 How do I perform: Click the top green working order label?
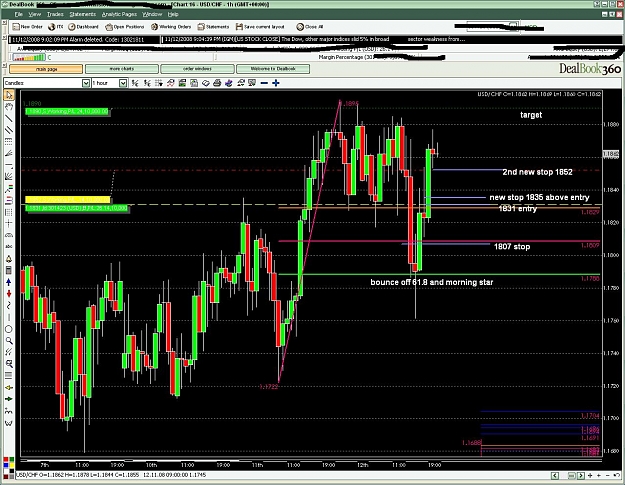(67, 111)
